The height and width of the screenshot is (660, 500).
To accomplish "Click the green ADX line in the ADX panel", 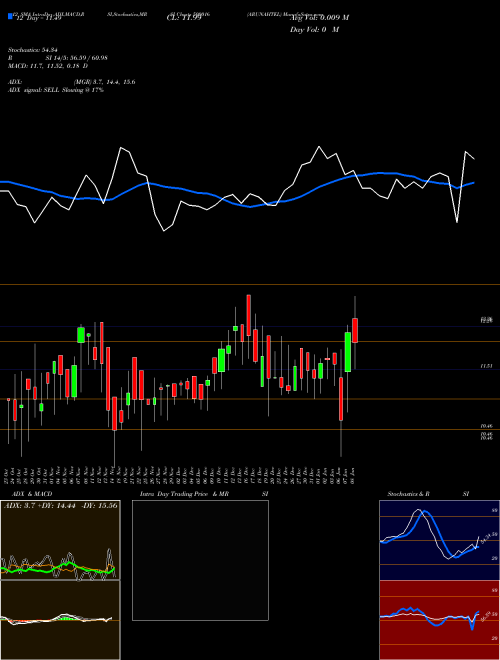I will pos(58,567).
